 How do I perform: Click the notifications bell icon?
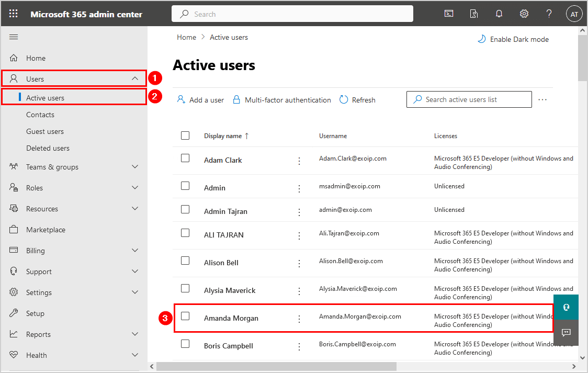[x=499, y=14]
